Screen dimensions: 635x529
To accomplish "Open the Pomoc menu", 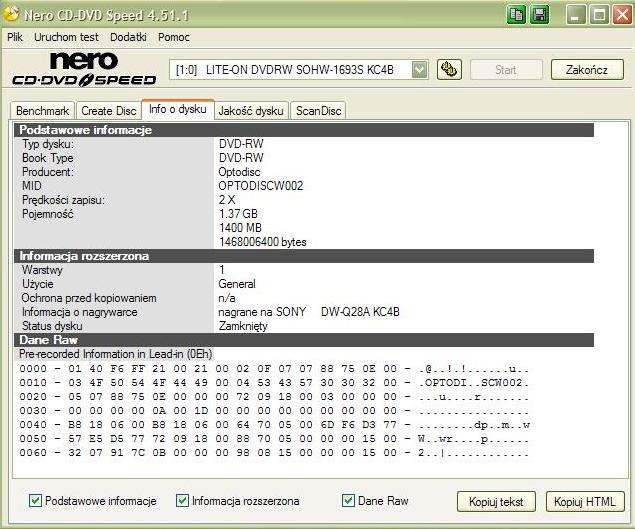I will (174, 37).
